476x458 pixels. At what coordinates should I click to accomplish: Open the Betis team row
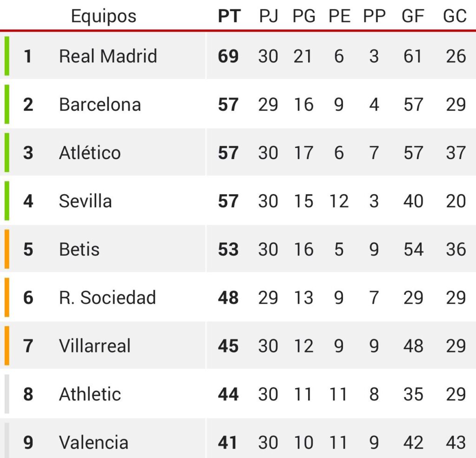pos(238,249)
